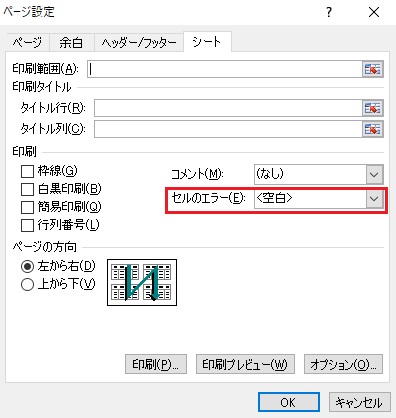The image size is (396, 418).
Task: Click the オプション(O)... button
Action: point(343,364)
